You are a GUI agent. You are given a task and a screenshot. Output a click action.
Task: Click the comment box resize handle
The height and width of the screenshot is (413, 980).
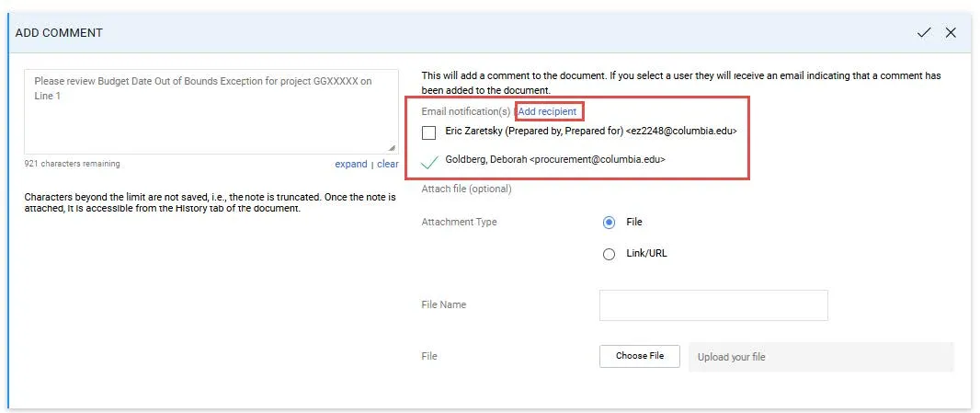coord(392,148)
